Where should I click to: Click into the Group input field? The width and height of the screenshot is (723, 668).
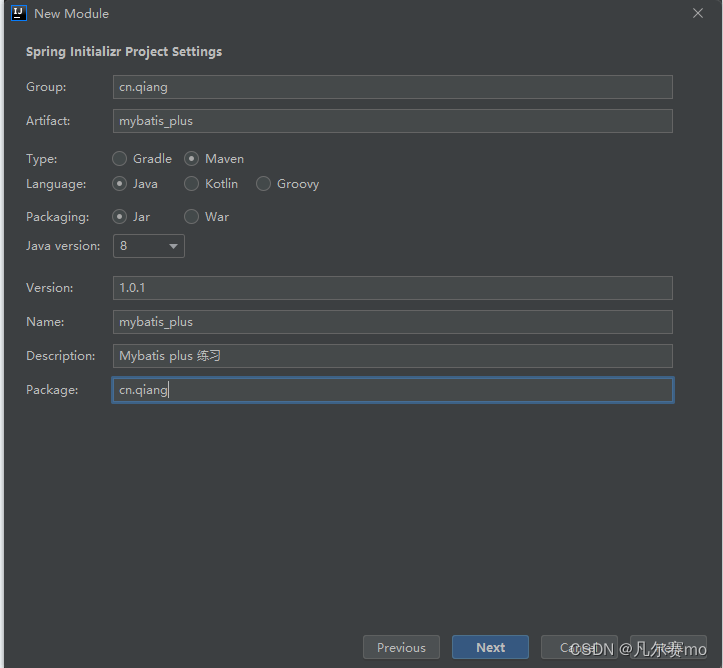click(392, 87)
